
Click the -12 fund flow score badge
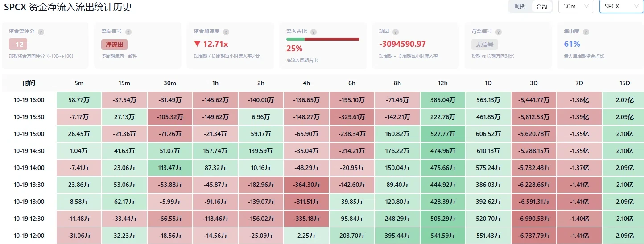tap(18, 45)
